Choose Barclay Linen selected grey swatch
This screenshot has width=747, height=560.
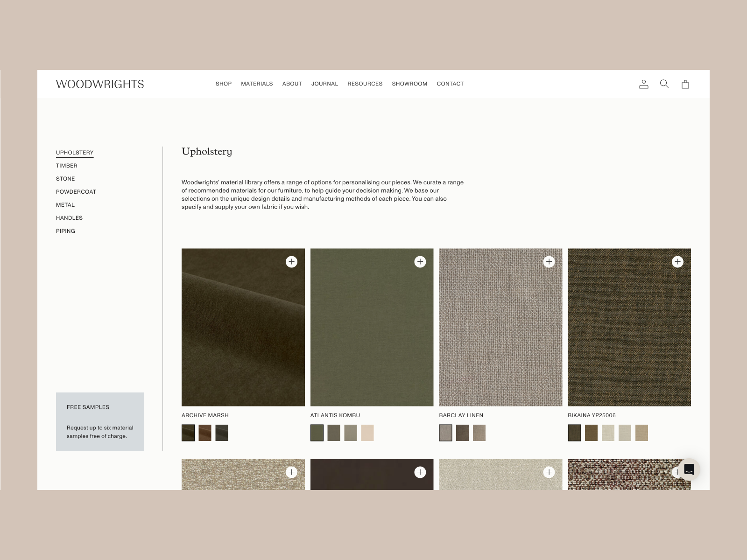coord(445,433)
